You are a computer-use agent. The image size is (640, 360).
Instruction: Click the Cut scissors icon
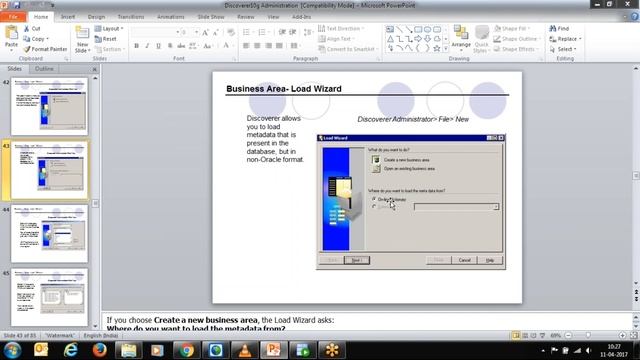pyautogui.click(x=27, y=29)
